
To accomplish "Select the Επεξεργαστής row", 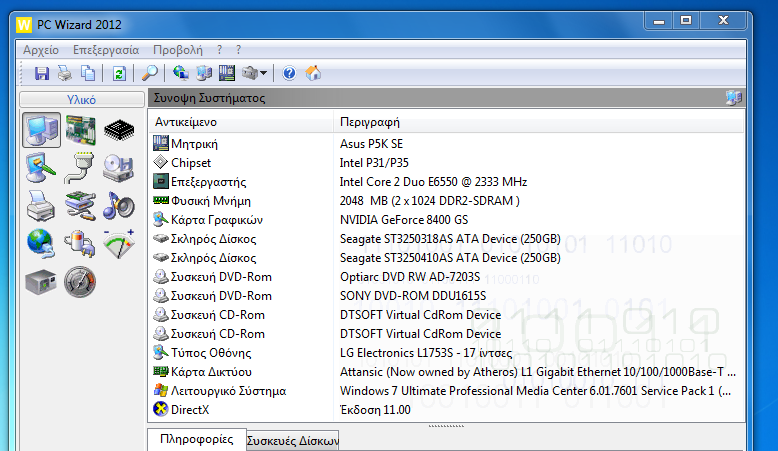I will point(447,182).
